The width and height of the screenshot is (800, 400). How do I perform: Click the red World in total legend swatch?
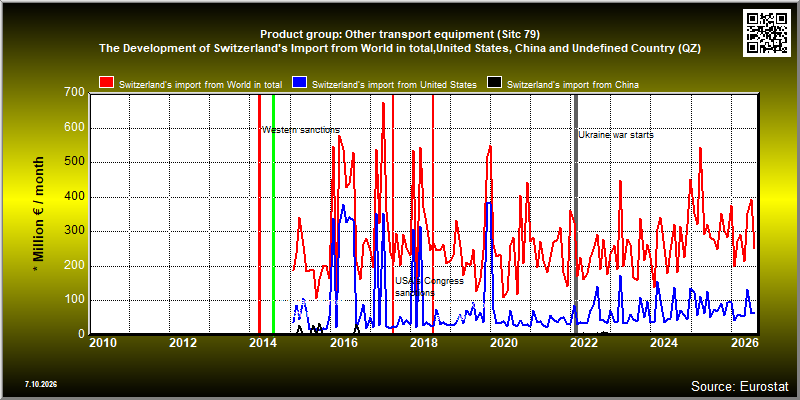tap(107, 83)
